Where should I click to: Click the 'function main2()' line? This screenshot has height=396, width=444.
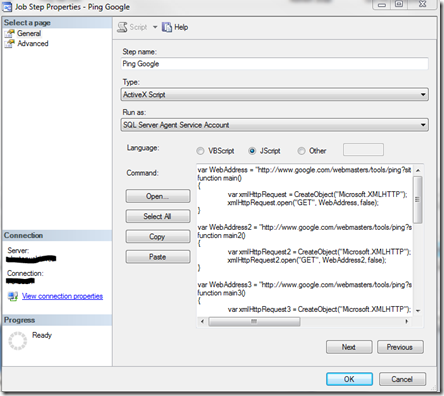point(221,236)
